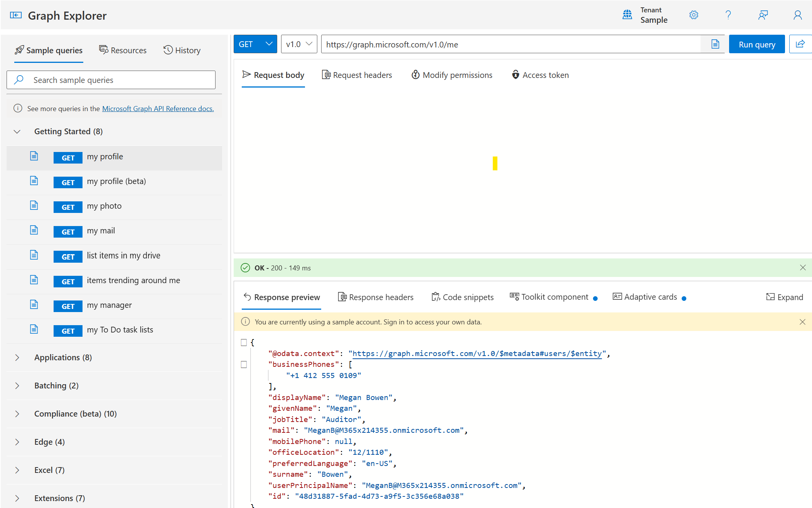812x508 pixels.
Task: Switch to the Request headers tab
Action: click(357, 75)
